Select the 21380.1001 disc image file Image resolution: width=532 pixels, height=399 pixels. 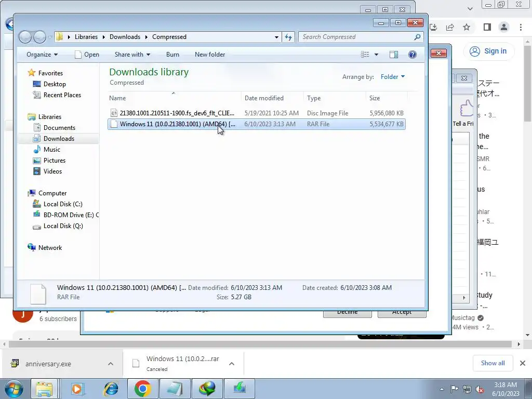(257, 113)
